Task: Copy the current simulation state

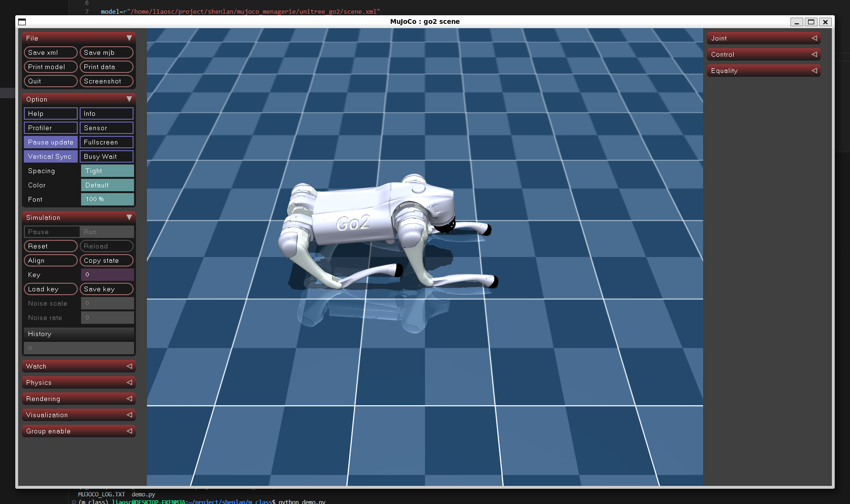Action: coord(106,260)
